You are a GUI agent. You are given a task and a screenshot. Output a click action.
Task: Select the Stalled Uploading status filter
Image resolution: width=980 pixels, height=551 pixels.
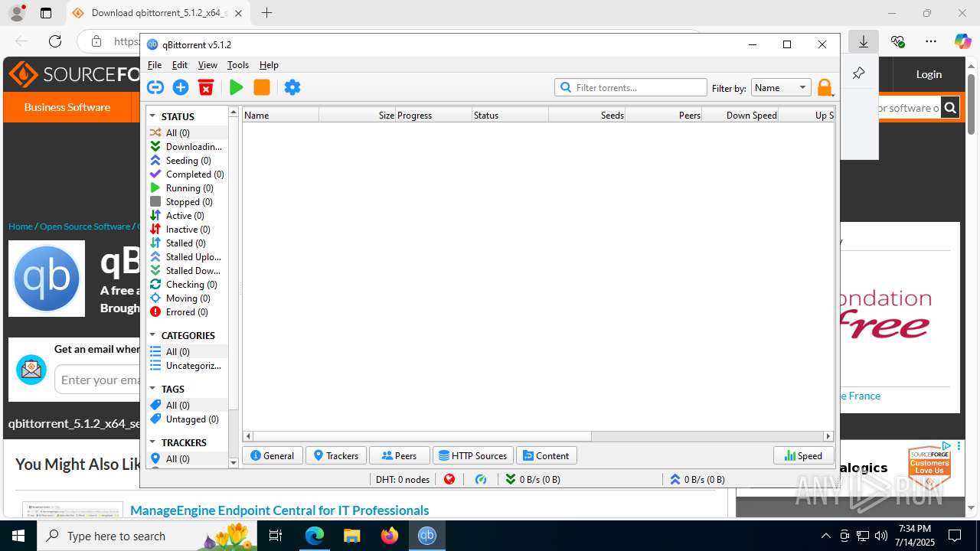coord(188,256)
